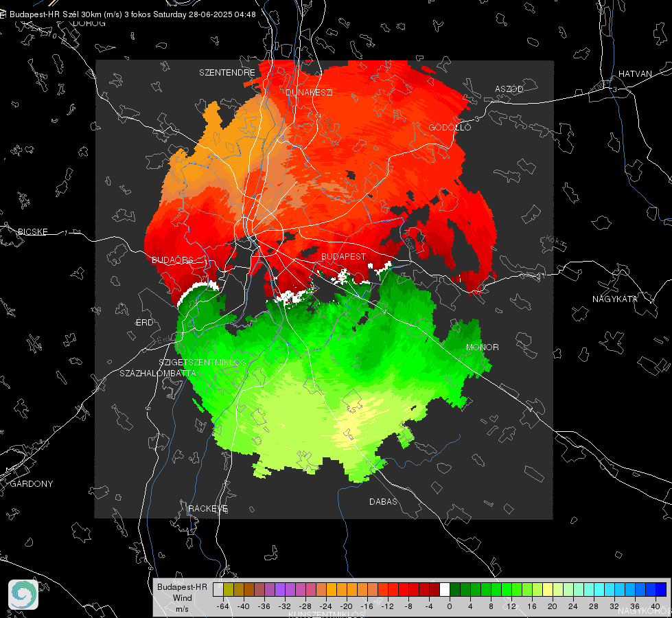The width and height of the screenshot is (672, 618).
Task: Click the ÉRD town label
Action: coord(144,323)
